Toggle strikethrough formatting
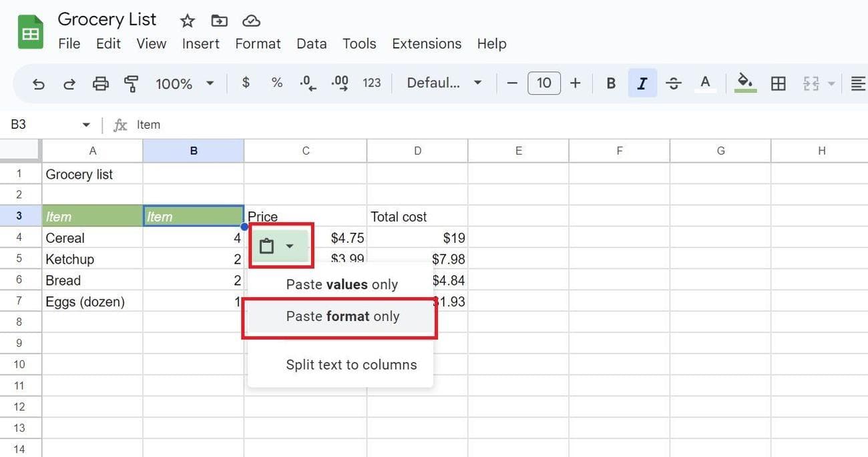The height and width of the screenshot is (457, 868). coord(674,83)
